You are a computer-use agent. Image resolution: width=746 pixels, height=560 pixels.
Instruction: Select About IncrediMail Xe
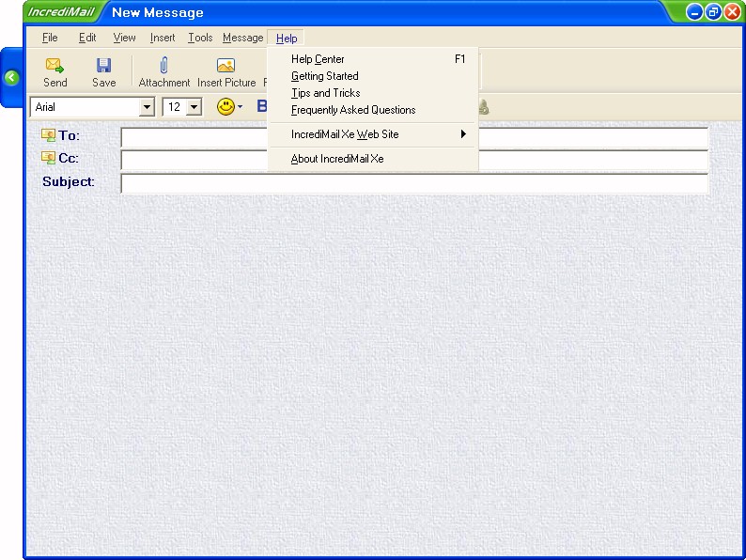[374, 159]
